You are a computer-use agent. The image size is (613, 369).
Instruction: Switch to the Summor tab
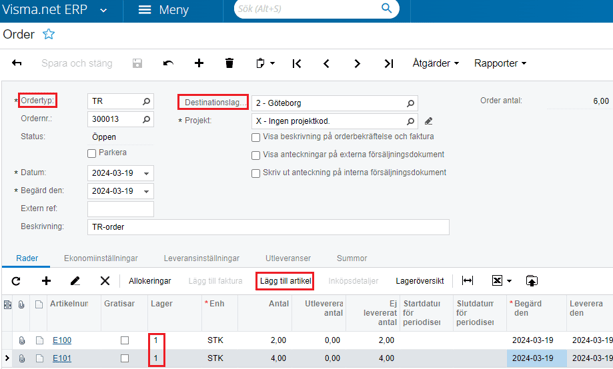click(x=352, y=258)
